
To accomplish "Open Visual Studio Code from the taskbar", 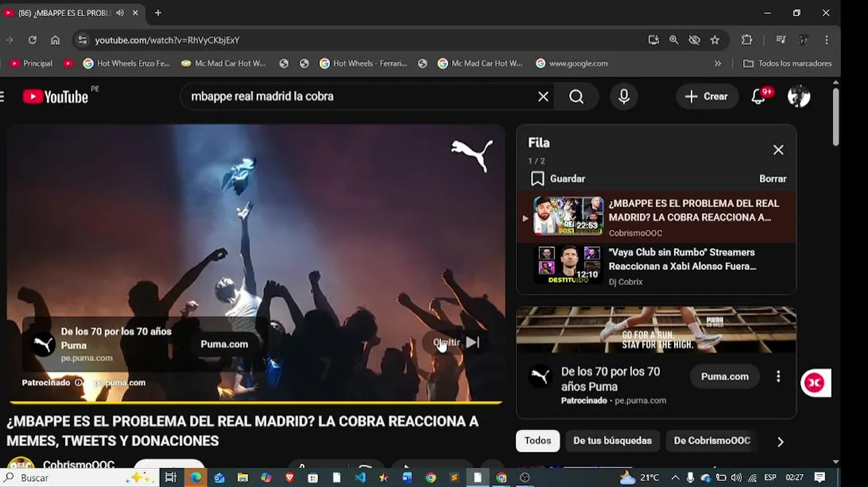I will pos(360,478).
